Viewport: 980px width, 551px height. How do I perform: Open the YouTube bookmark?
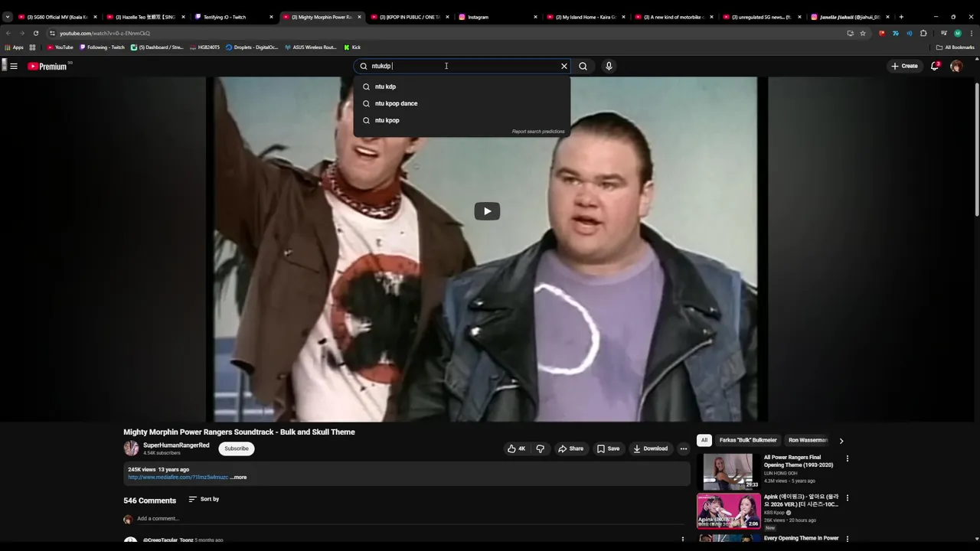[60, 47]
